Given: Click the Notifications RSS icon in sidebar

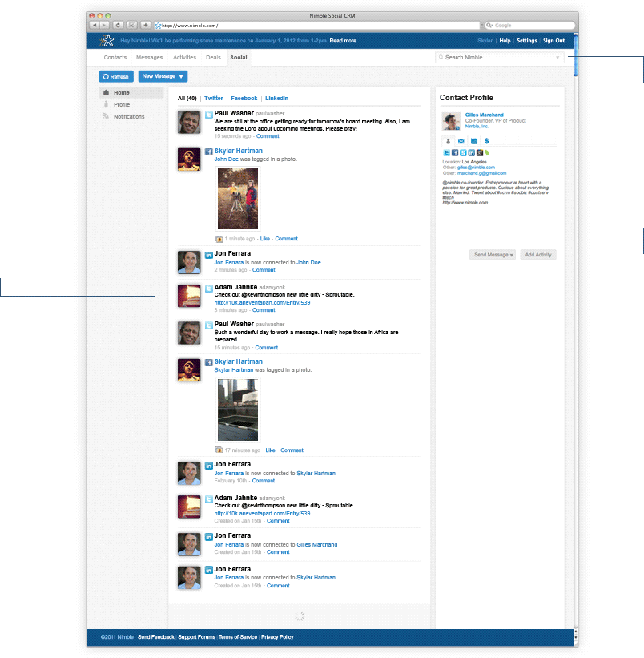Looking at the screenshot, I should click(106, 116).
